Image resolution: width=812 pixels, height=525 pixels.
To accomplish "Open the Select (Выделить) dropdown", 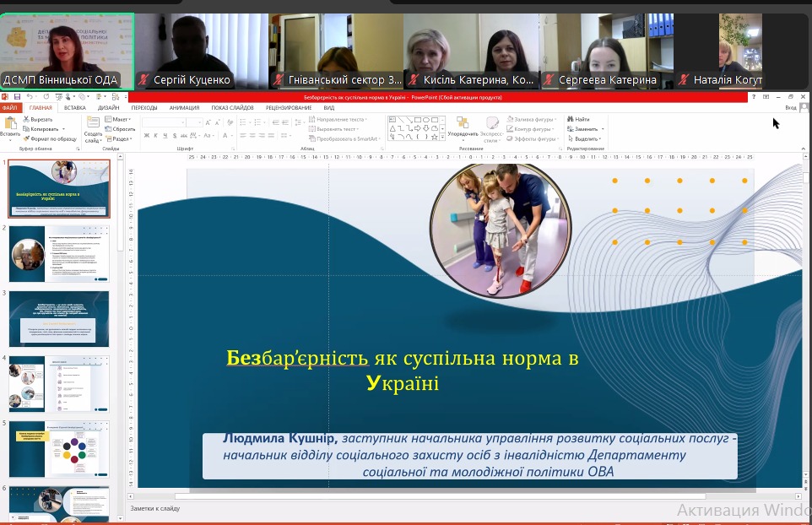I will tap(586, 138).
